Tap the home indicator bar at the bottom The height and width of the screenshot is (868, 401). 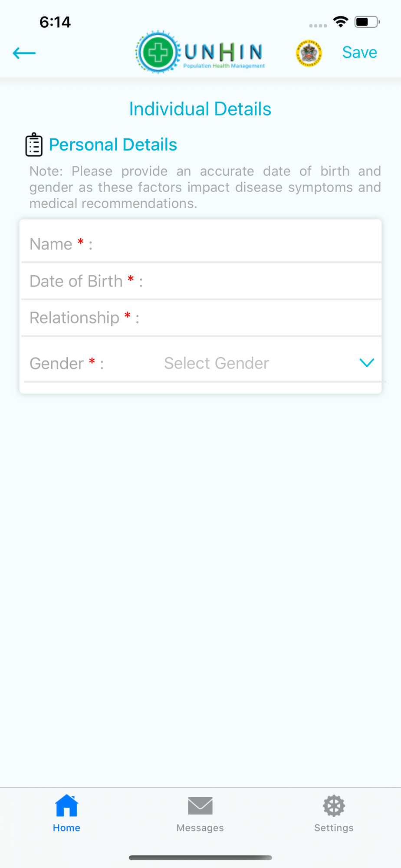click(200, 858)
